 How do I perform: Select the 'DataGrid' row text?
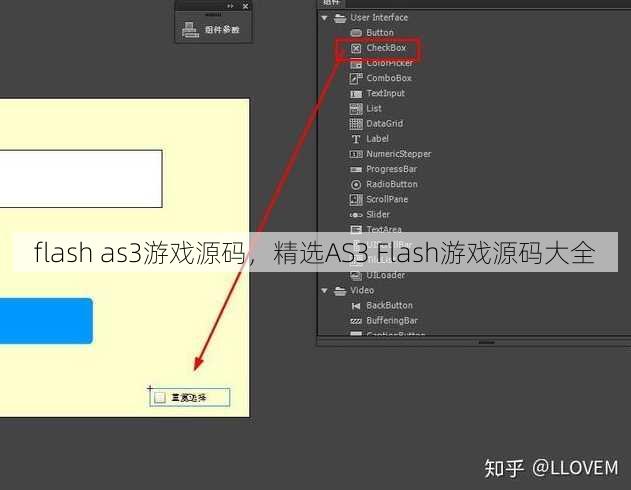[385, 124]
